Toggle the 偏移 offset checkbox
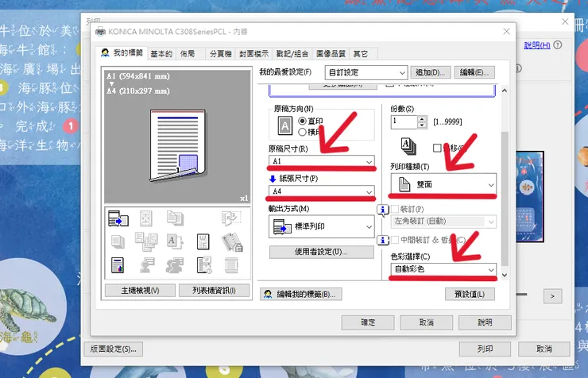 [437, 148]
